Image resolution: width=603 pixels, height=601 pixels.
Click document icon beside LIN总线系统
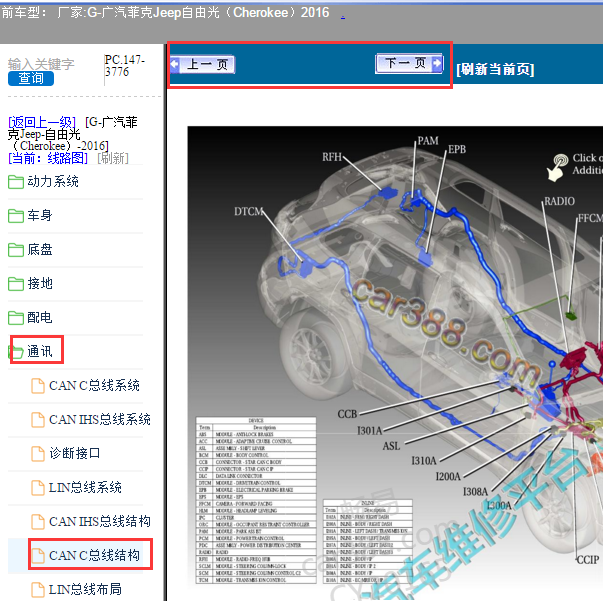coord(38,488)
